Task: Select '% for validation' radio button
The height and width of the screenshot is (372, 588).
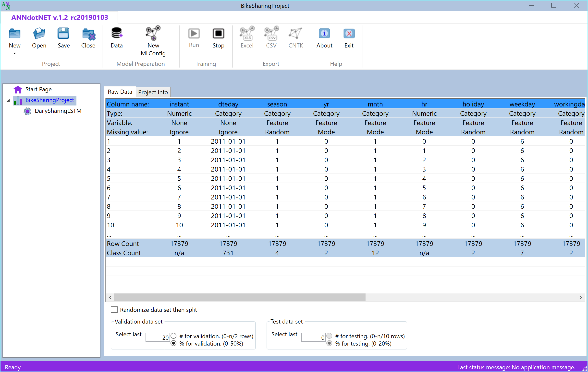Action: click(x=174, y=343)
